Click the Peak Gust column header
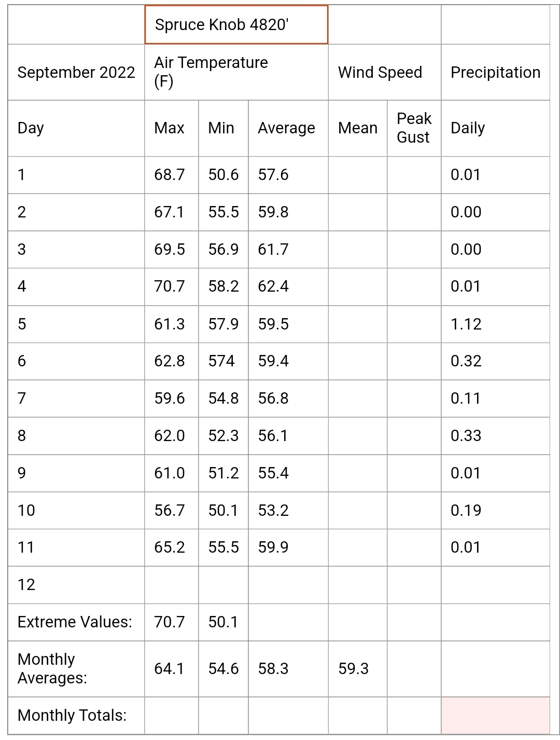The width and height of the screenshot is (560, 740). point(414,128)
